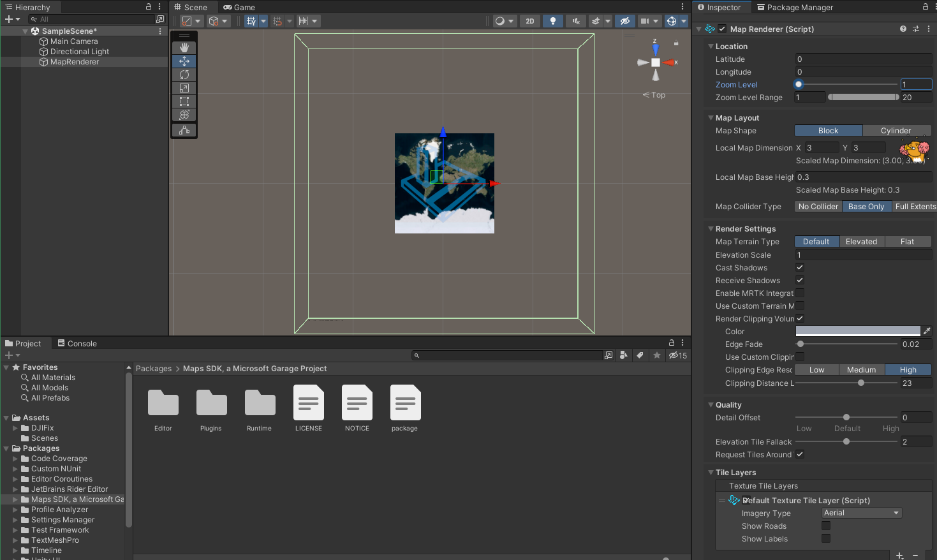
Task: Open the Package Manager tab
Action: [x=795, y=8]
